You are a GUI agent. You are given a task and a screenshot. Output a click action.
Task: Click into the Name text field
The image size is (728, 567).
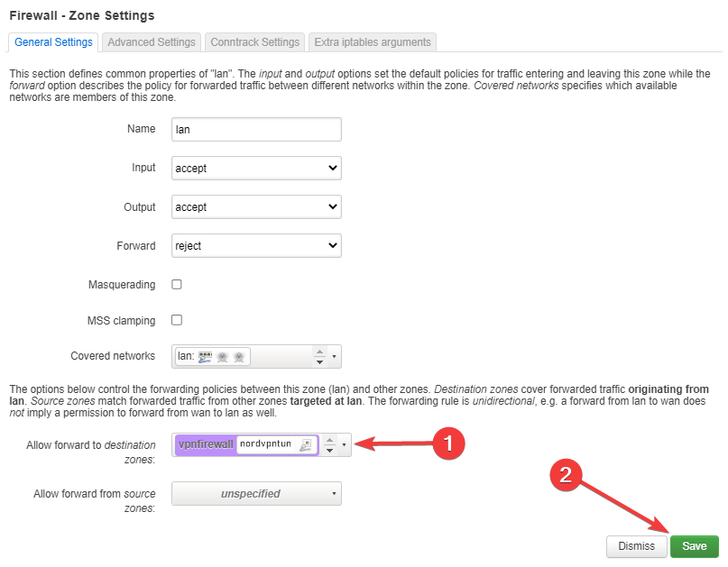point(256,129)
